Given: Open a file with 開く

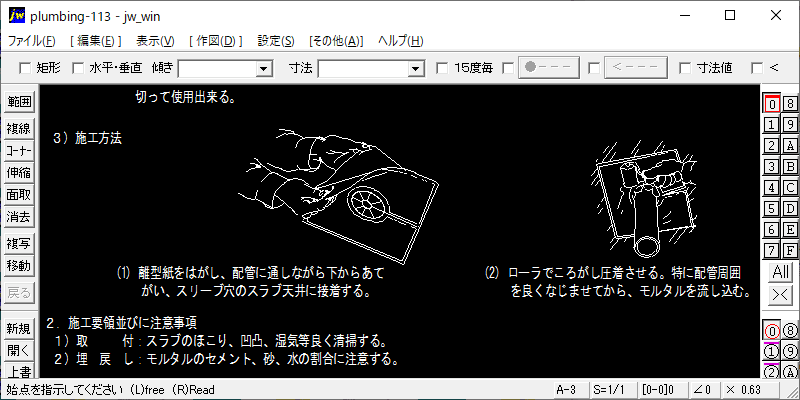Looking at the screenshot, I should (19, 351).
